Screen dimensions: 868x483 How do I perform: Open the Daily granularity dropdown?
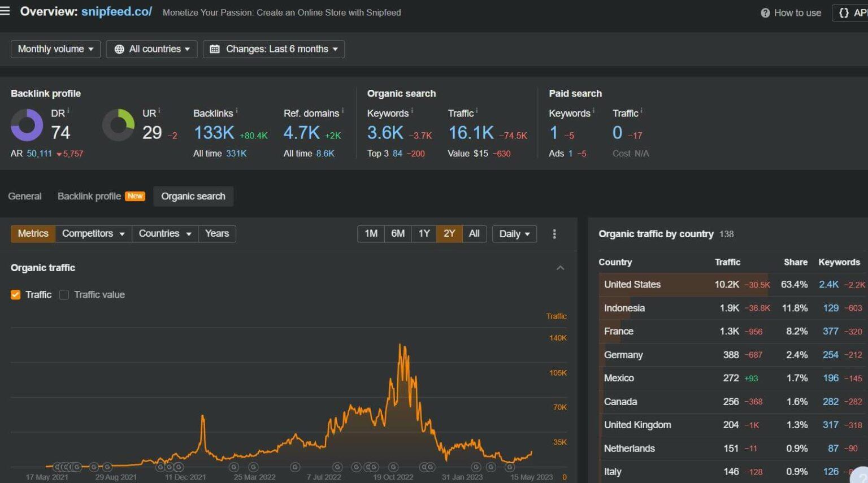[514, 233]
